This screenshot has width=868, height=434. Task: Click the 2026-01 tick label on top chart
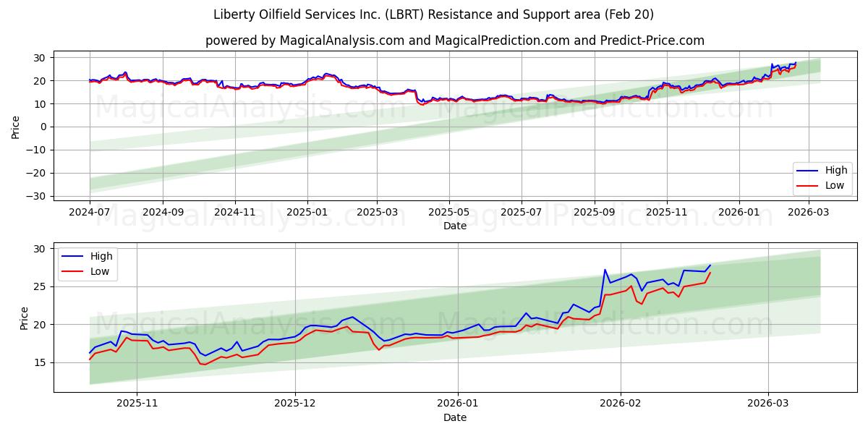point(739,213)
